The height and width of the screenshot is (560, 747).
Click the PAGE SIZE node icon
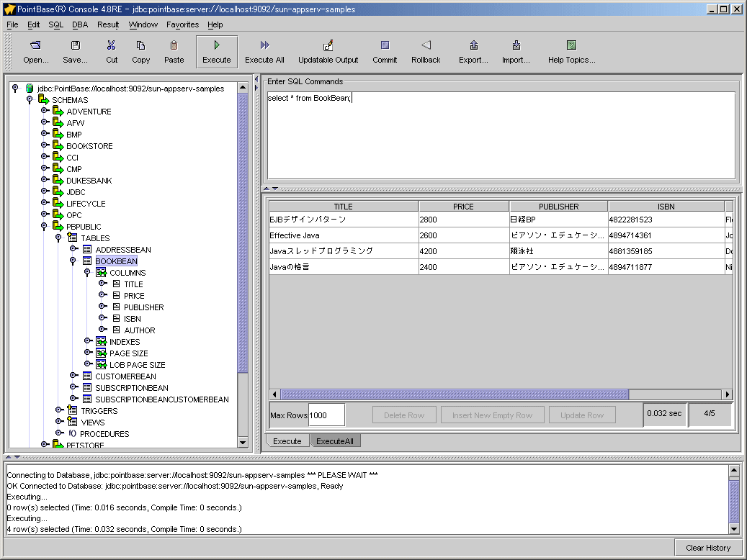tap(101, 353)
